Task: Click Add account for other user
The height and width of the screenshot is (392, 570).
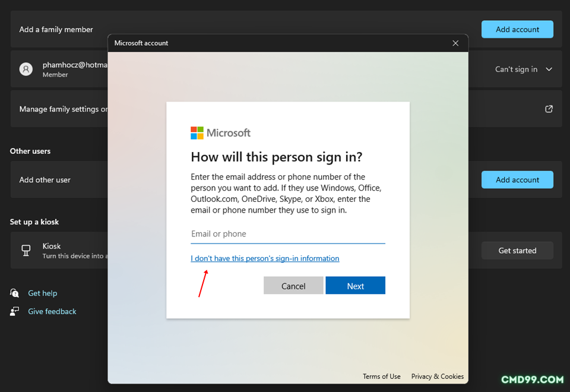Action: [x=517, y=179]
